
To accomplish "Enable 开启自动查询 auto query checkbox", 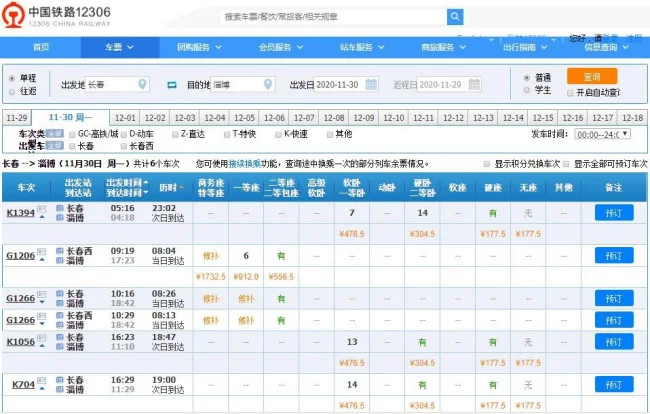I will point(570,93).
